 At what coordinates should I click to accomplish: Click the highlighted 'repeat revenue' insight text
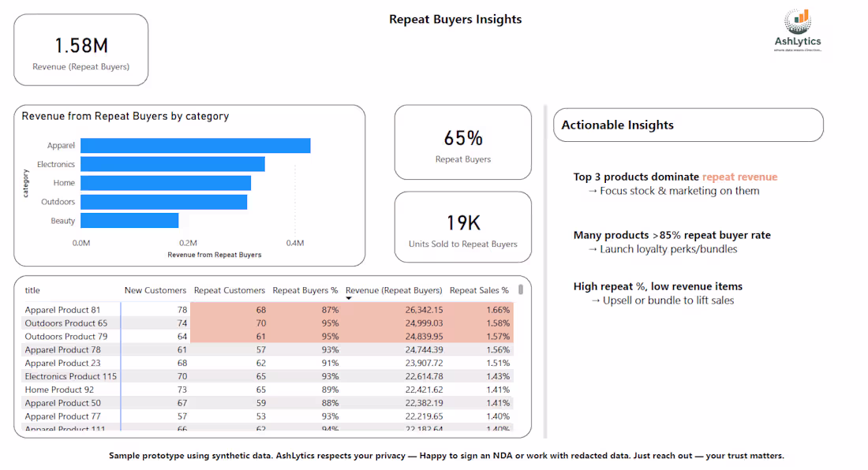739,177
